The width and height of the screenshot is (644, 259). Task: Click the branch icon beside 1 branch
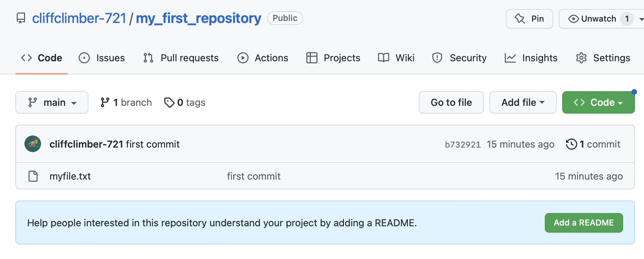point(105,102)
